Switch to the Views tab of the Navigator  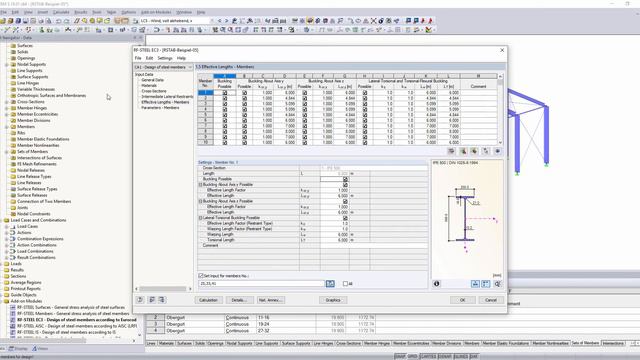coord(40,349)
